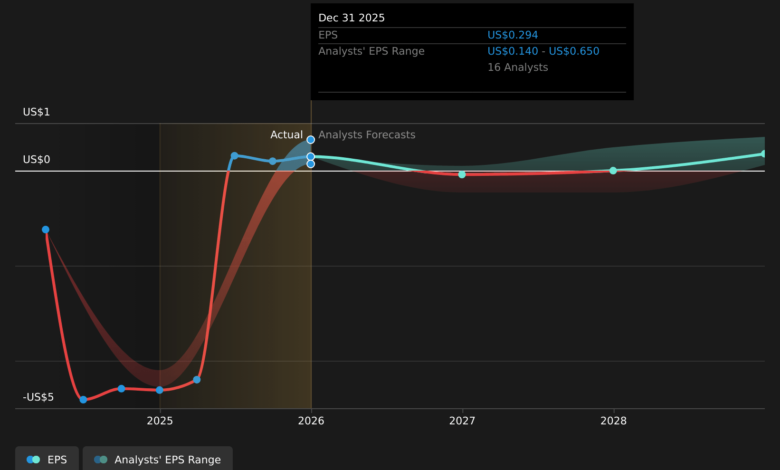Viewport: 780px width, 470px height.
Task: Click the 'Actual' label on the chart
Action: point(286,135)
